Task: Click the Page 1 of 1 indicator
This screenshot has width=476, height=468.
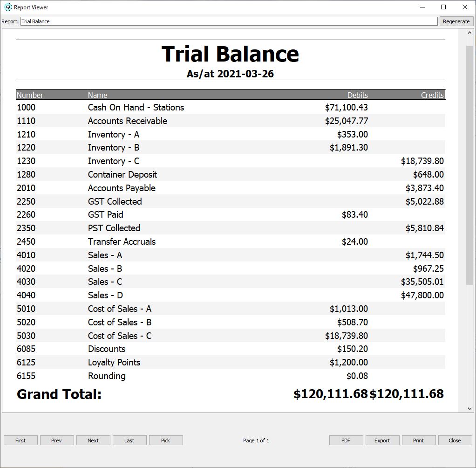Action: 256,440
